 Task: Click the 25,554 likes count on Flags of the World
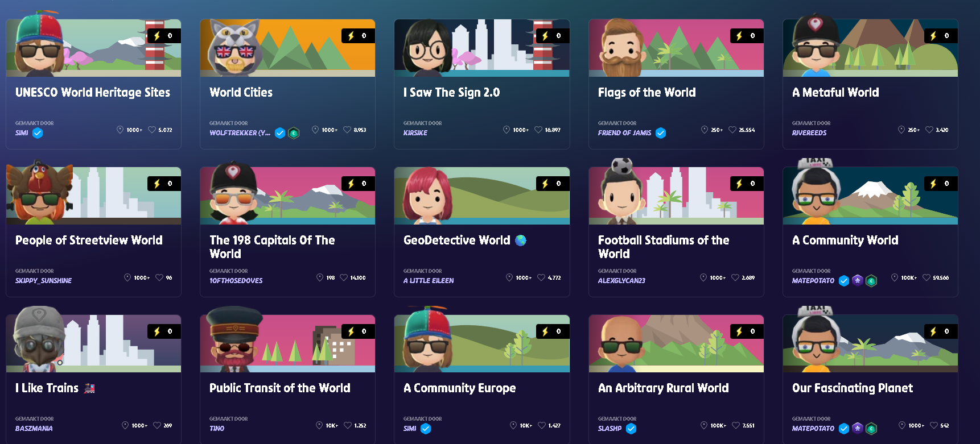(x=747, y=130)
